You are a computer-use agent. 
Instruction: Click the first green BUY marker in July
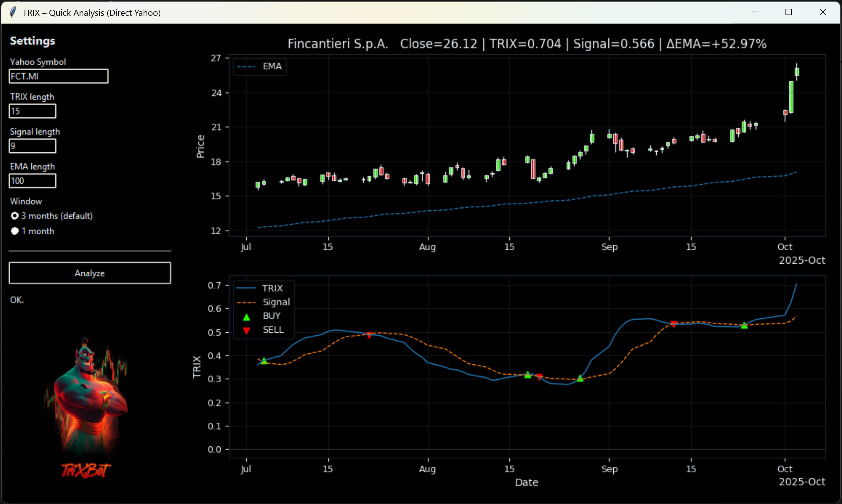coord(264,361)
